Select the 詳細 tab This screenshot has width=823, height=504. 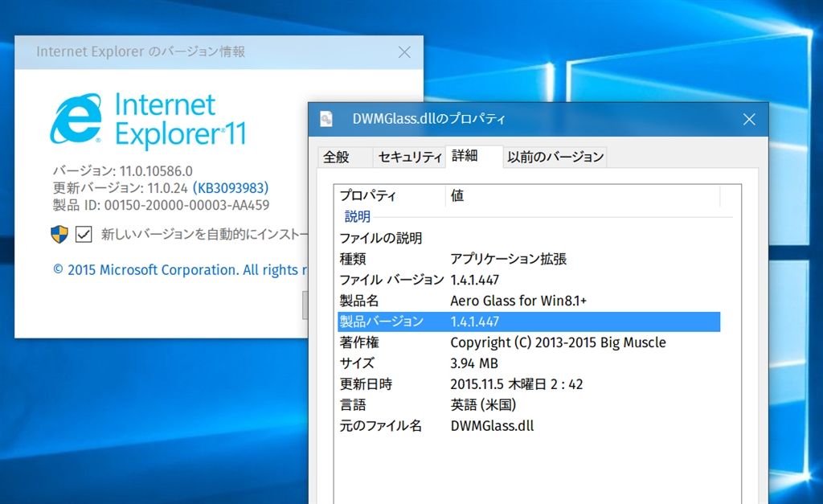click(x=474, y=156)
